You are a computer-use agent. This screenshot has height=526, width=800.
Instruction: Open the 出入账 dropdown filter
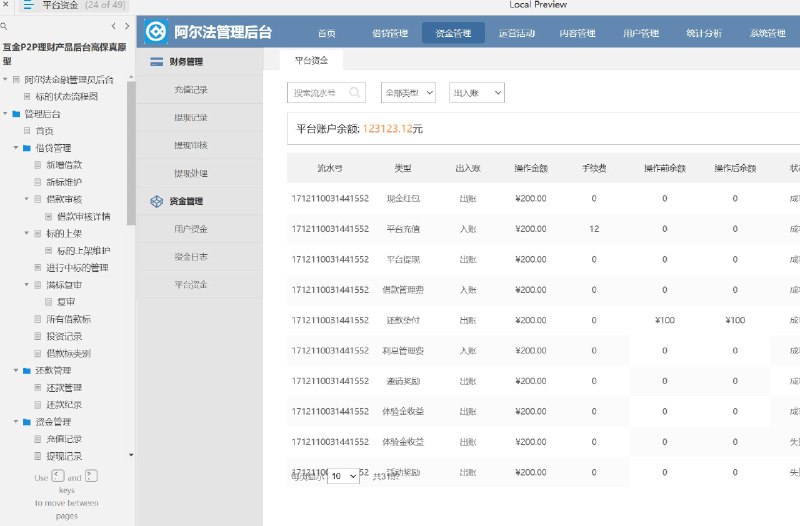[x=477, y=92]
